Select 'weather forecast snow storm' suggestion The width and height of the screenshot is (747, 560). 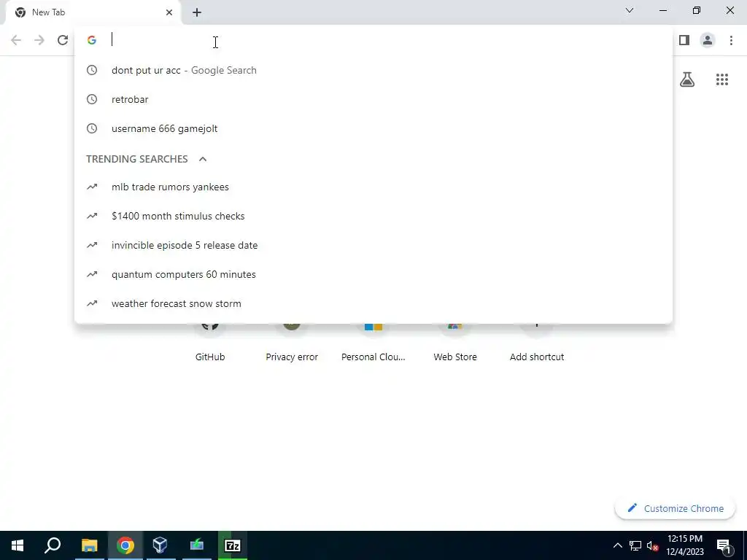pos(373,303)
